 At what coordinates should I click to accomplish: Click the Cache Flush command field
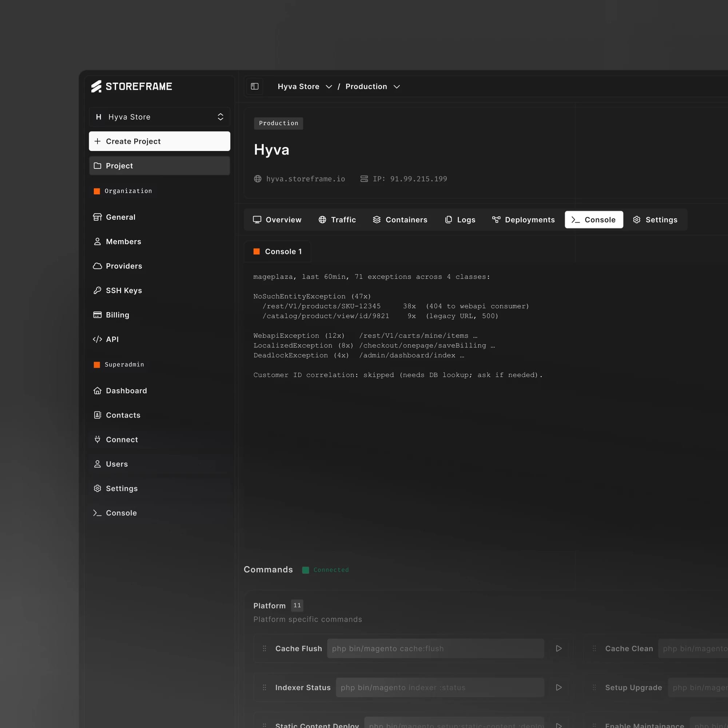click(435, 648)
